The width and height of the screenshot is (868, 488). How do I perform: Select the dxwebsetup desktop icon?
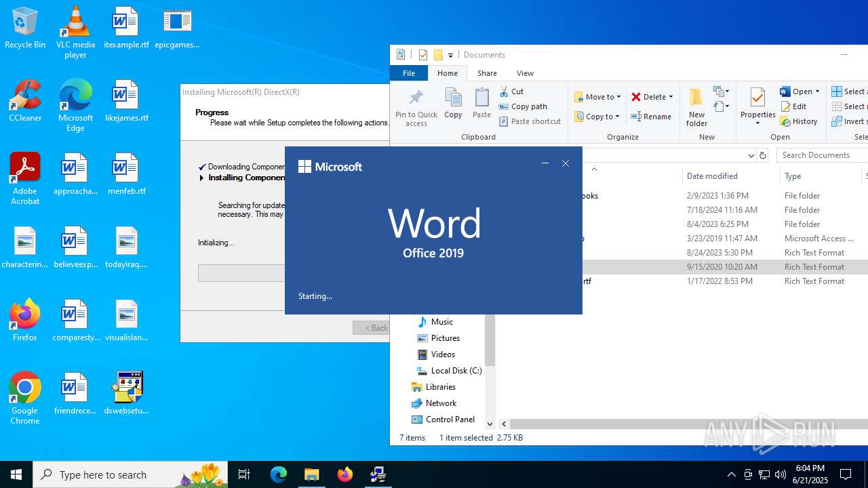click(126, 393)
